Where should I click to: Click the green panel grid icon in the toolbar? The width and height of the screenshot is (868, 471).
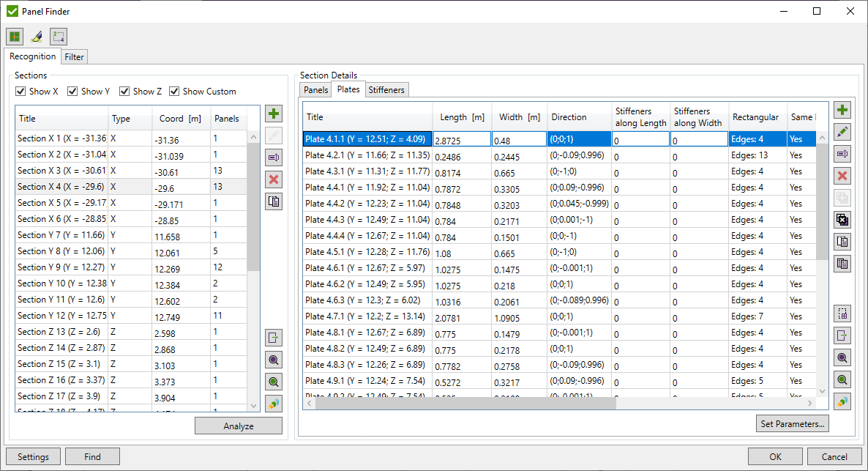click(15, 36)
